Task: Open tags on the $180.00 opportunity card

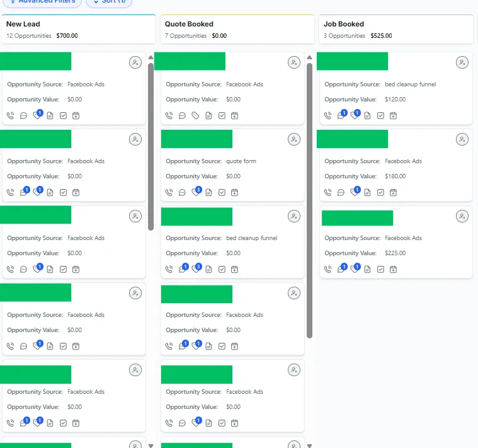Action: pyautogui.click(x=354, y=192)
